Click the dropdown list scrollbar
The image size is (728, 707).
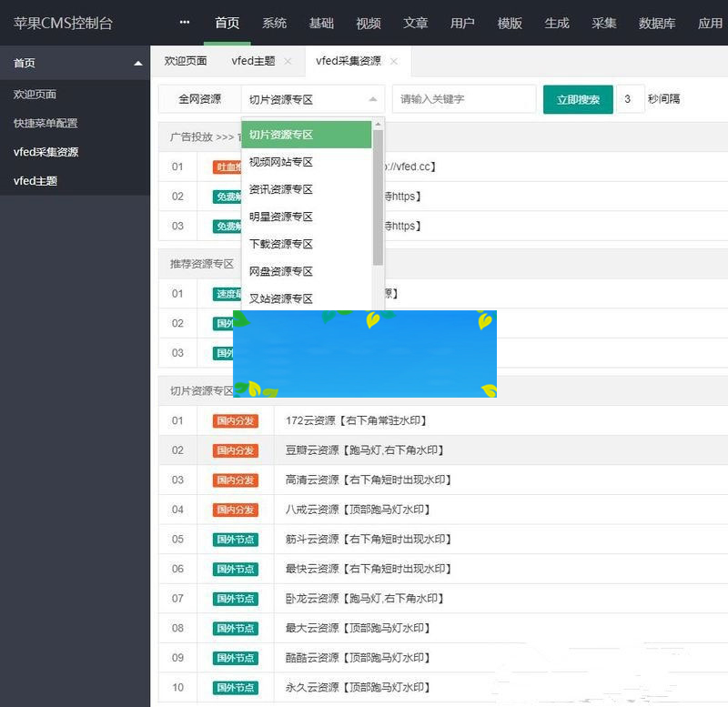[376, 200]
